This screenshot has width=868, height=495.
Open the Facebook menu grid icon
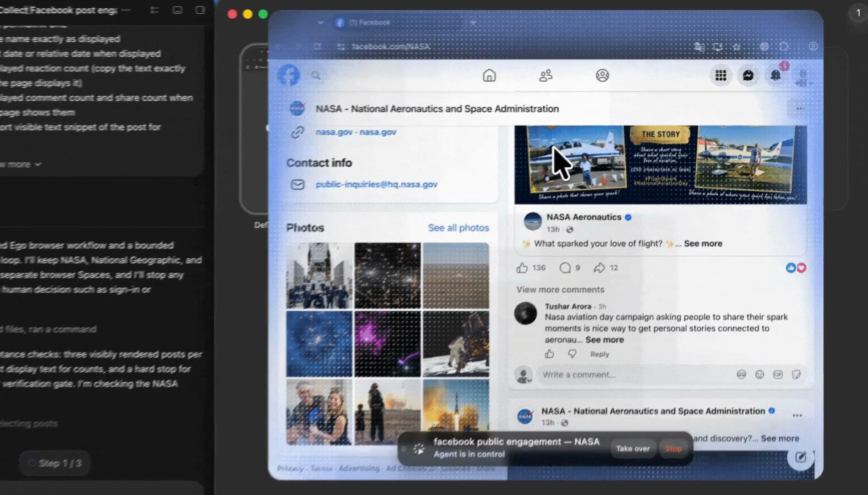pos(721,75)
